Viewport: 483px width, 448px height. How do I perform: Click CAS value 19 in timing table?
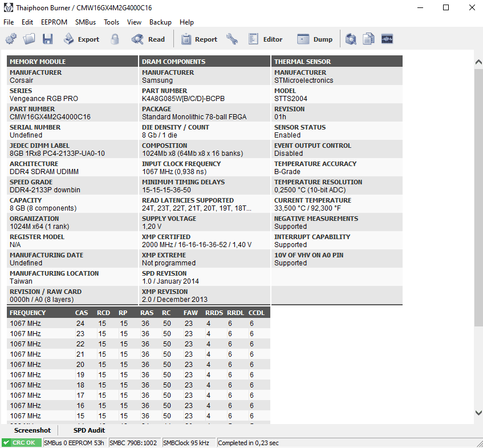(80, 375)
